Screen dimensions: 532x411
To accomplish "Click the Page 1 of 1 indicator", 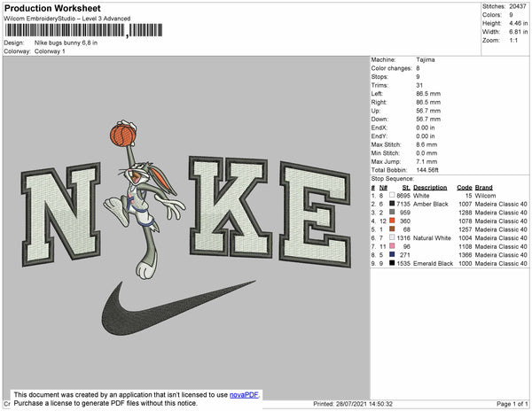I will pyautogui.click(x=512, y=404).
